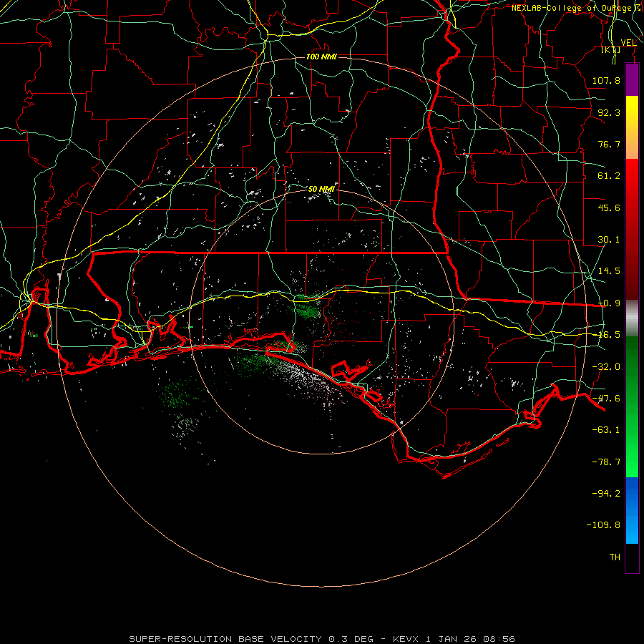Screen dimensions: 644x644
Task: Click the "VEL" legend title
Action: 628,42
